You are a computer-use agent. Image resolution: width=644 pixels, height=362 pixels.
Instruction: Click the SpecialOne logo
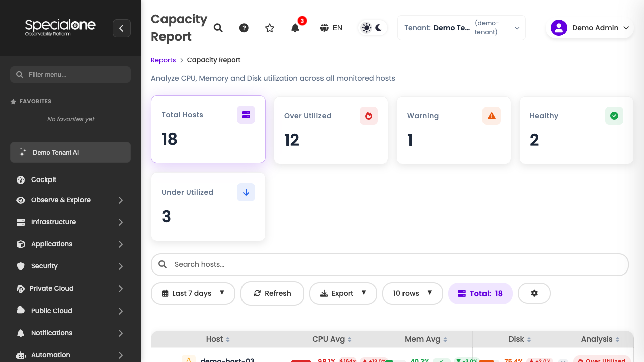(60, 27)
